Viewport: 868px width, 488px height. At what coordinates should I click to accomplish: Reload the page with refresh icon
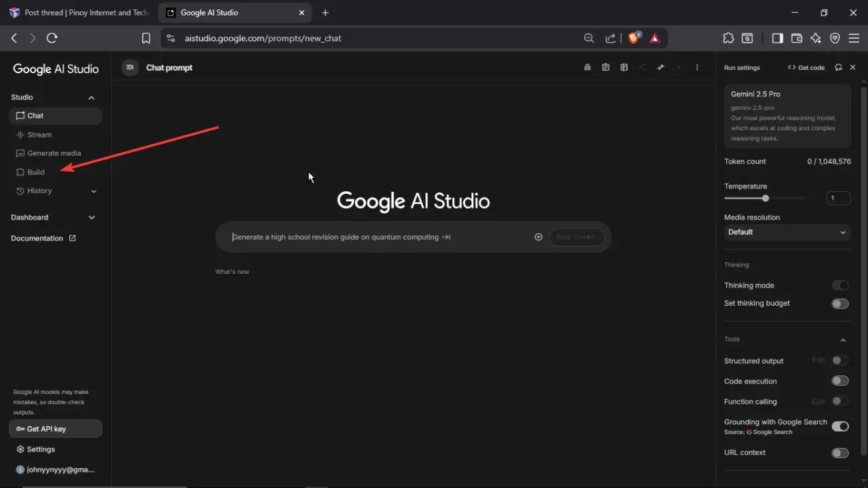(52, 39)
